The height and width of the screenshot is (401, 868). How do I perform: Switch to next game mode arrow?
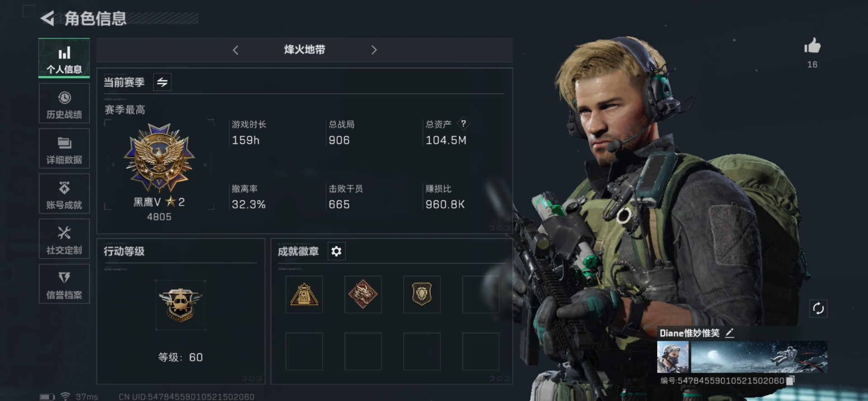pyautogui.click(x=374, y=50)
